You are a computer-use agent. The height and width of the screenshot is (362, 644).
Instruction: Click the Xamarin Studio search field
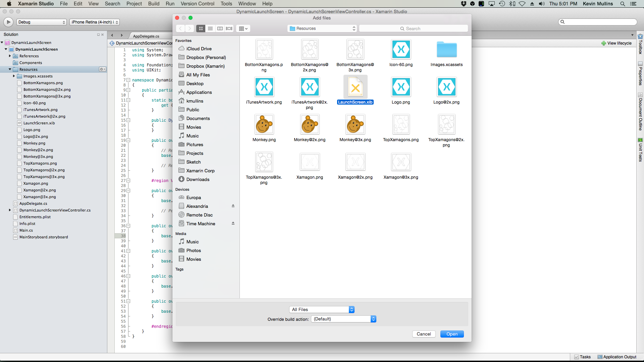coord(598,22)
